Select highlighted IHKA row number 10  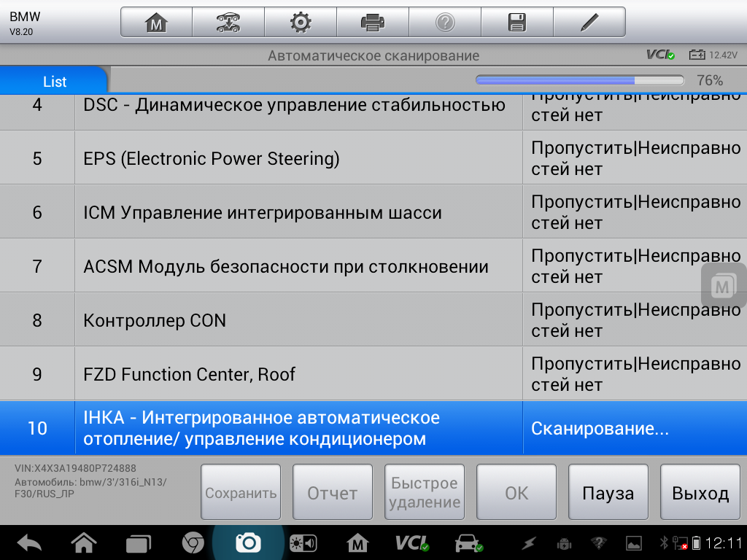pos(298,428)
